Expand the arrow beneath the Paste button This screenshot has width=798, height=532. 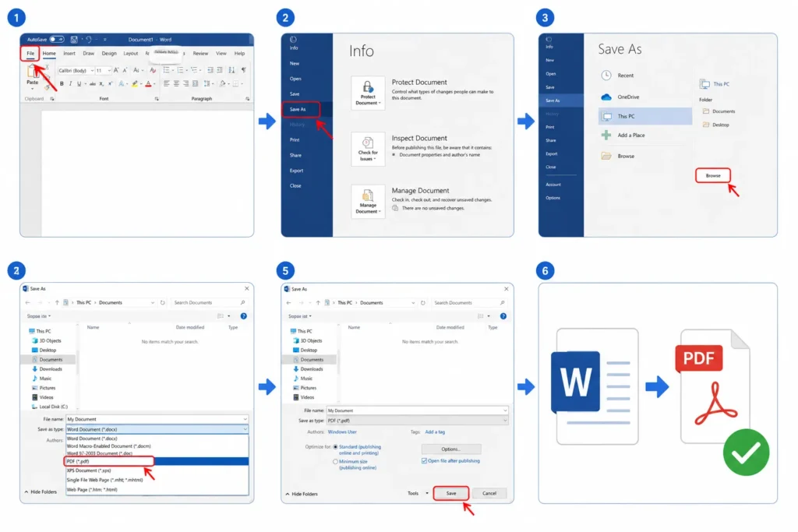pos(32,89)
